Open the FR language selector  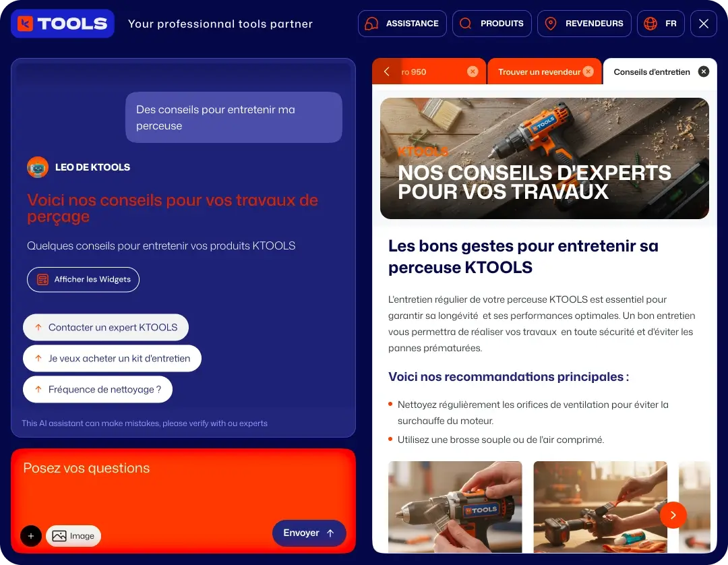pos(661,24)
